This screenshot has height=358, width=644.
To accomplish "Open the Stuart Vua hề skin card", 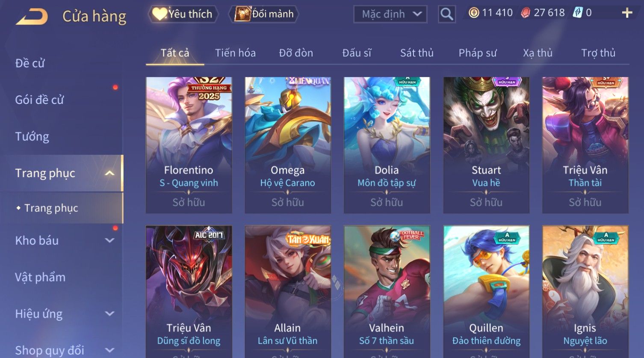I will click(486, 145).
